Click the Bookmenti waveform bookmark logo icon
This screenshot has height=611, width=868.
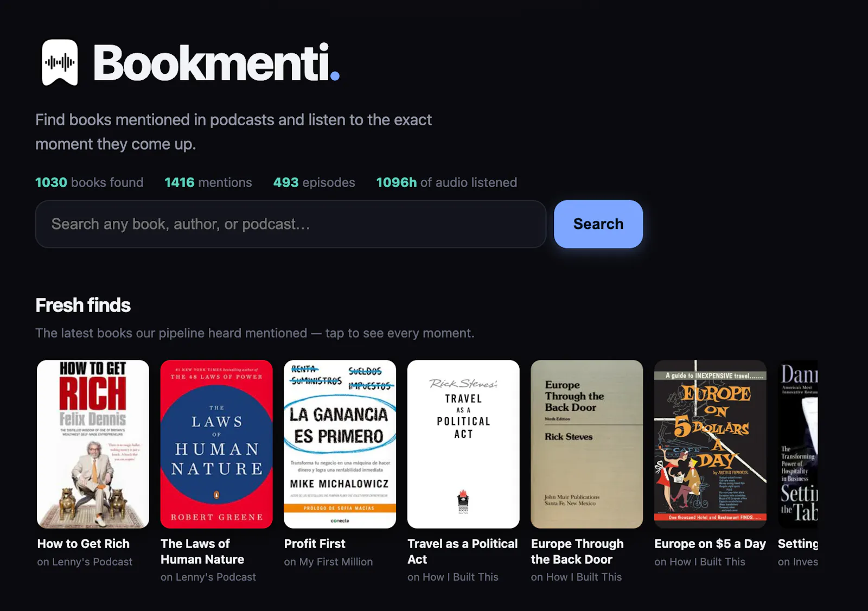pyautogui.click(x=60, y=62)
